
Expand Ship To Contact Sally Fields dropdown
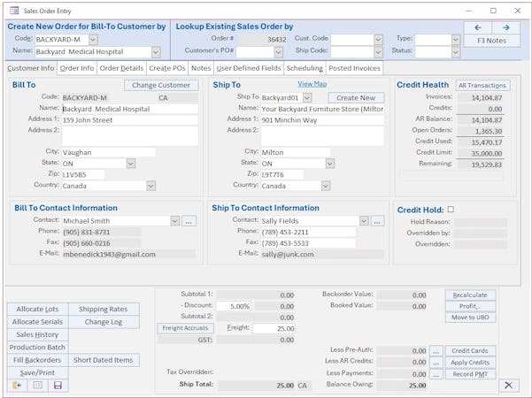[364, 221]
